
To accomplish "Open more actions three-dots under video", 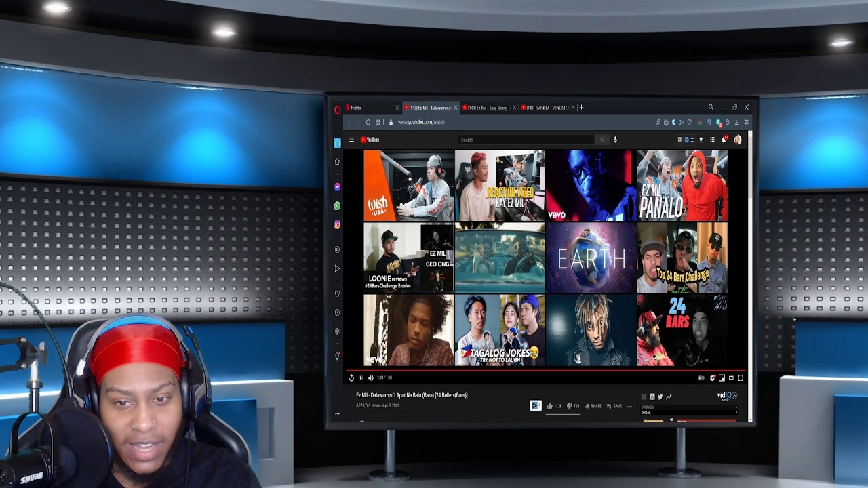I will click(630, 406).
